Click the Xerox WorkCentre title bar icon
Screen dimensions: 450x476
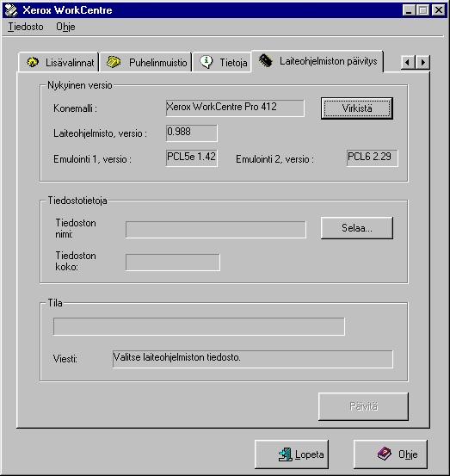point(11,10)
